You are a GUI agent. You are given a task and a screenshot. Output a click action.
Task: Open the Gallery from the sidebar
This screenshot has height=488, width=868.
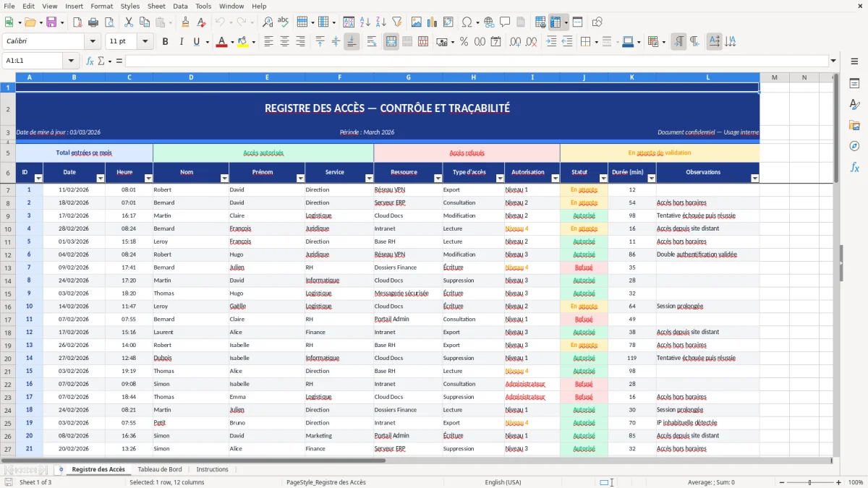click(855, 124)
